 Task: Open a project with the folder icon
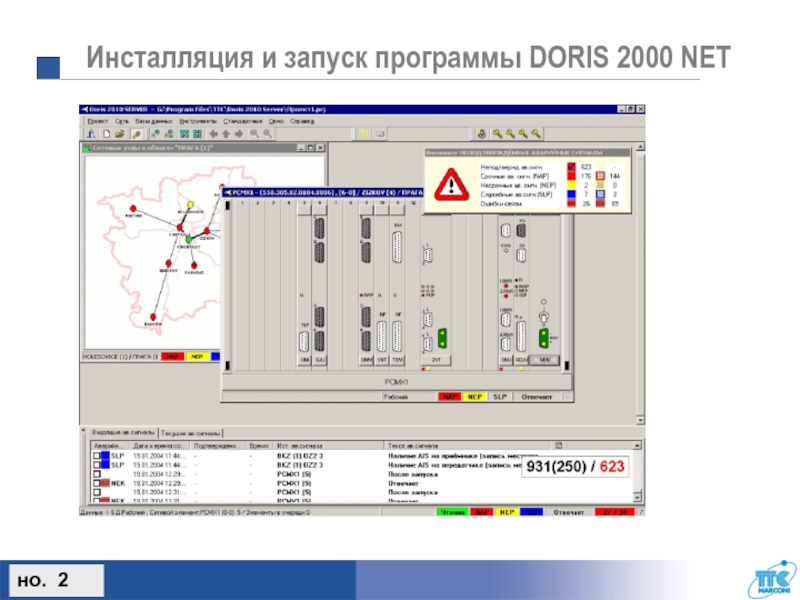[120, 134]
